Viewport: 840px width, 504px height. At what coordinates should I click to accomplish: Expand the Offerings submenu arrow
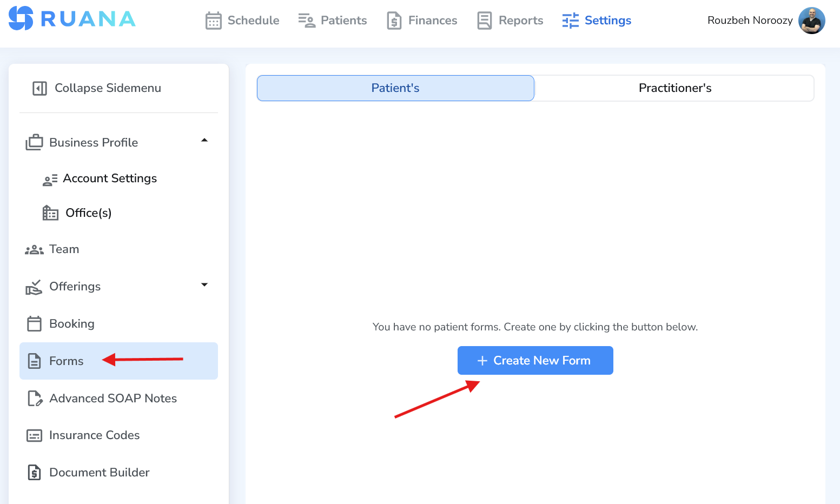point(204,285)
